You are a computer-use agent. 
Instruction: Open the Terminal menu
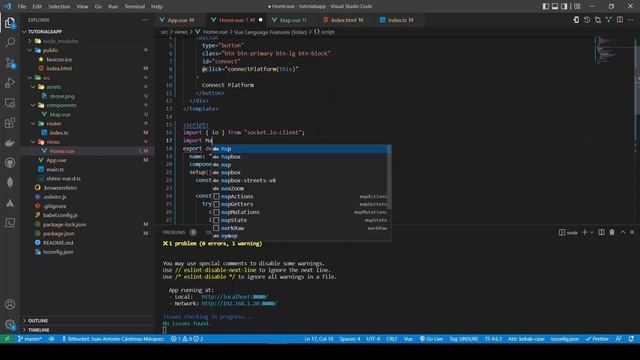(x=135, y=6)
